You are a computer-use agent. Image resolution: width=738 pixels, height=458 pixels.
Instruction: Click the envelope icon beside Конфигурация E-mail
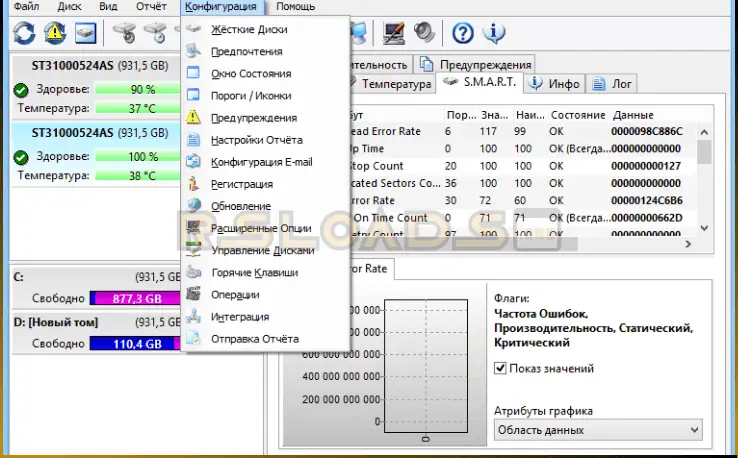point(193,161)
